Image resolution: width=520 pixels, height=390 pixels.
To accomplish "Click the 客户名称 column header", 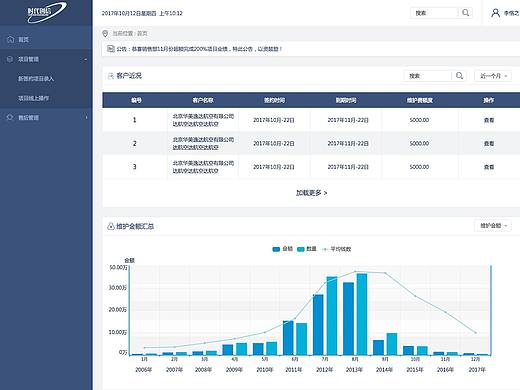I will point(203,100).
